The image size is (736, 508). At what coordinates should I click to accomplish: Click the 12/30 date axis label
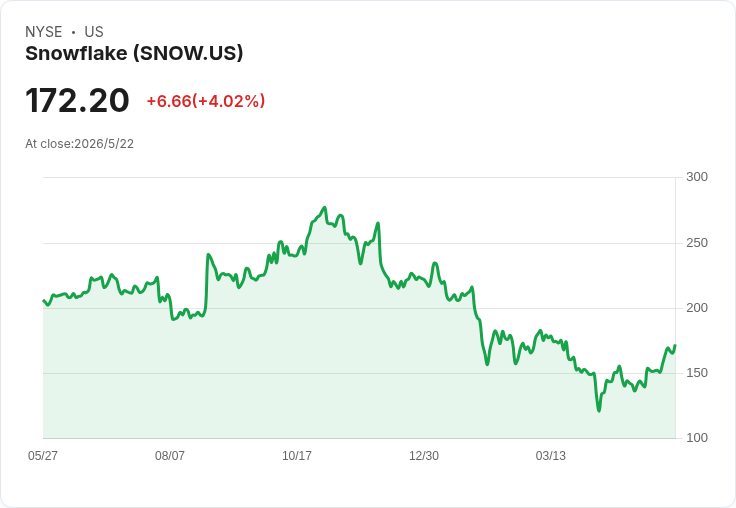424,455
